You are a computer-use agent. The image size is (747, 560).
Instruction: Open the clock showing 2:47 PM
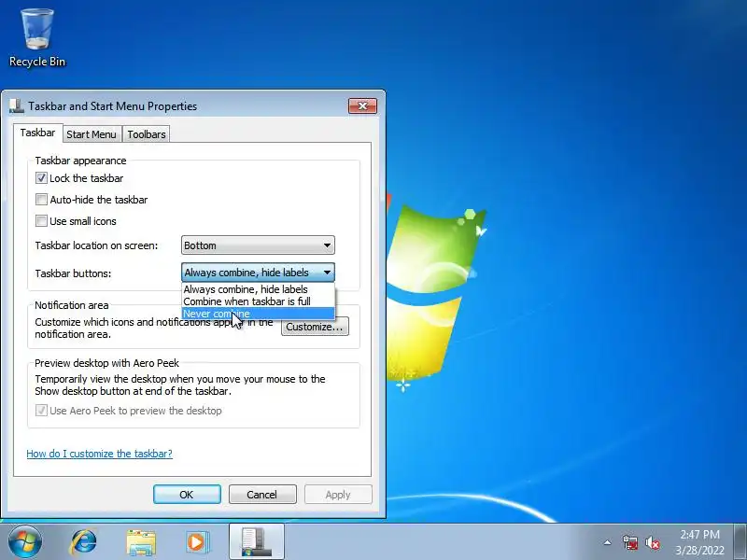[x=699, y=542]
